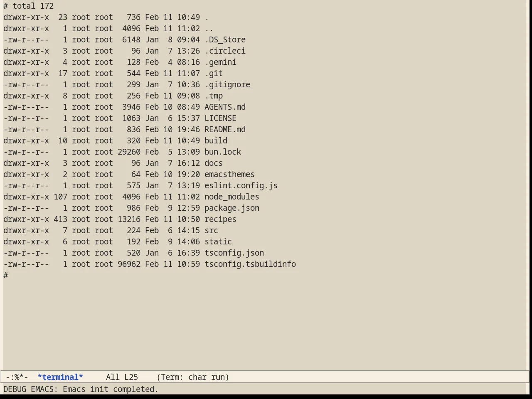Select the static directory name
532x399 pixels.
pos(218,241)
